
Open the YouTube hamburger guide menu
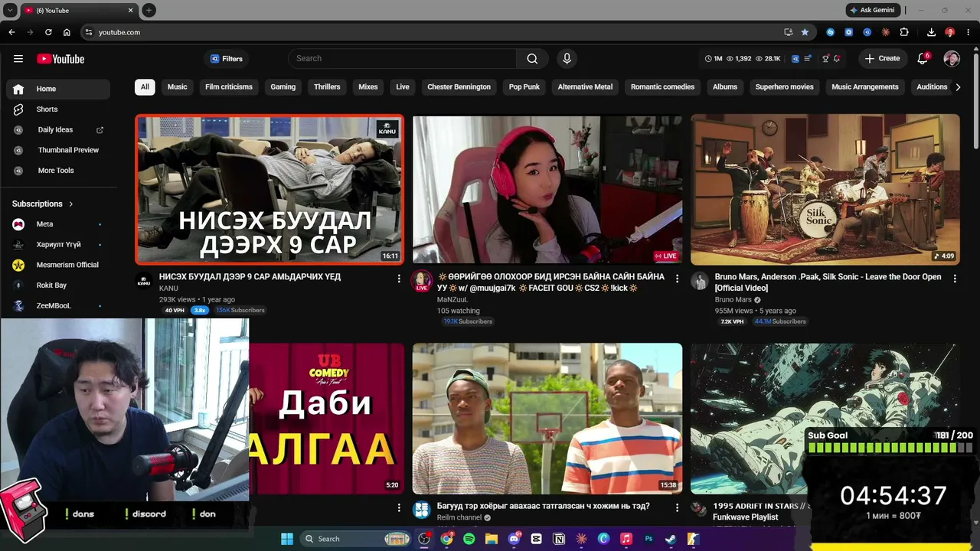click(18, 59)
